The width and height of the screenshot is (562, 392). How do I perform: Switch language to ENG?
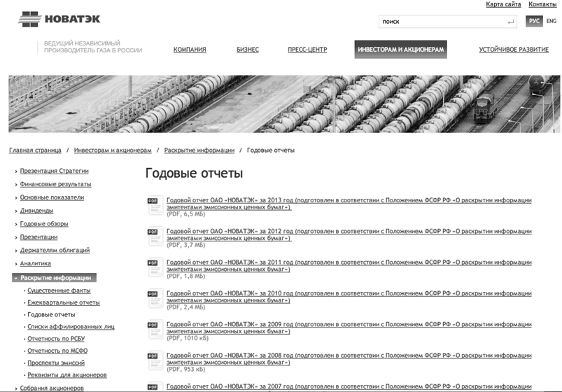(x=551, y=21)
